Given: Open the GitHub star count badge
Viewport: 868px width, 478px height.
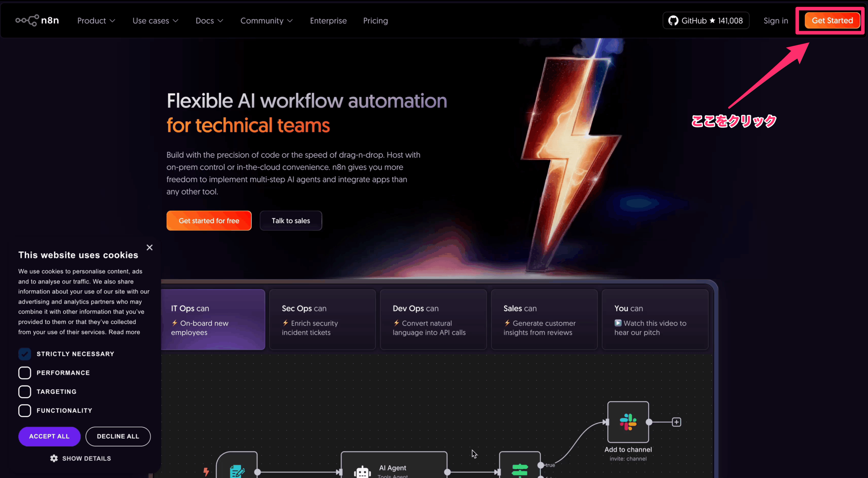Looking at the screenshot, I should click(x=706, y=21).
